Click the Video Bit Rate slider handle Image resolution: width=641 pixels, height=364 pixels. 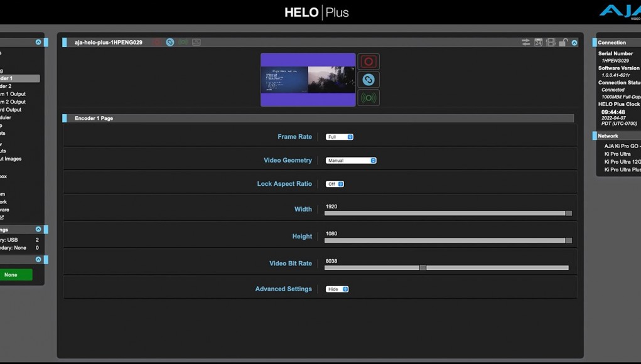(x=423, y=267)
